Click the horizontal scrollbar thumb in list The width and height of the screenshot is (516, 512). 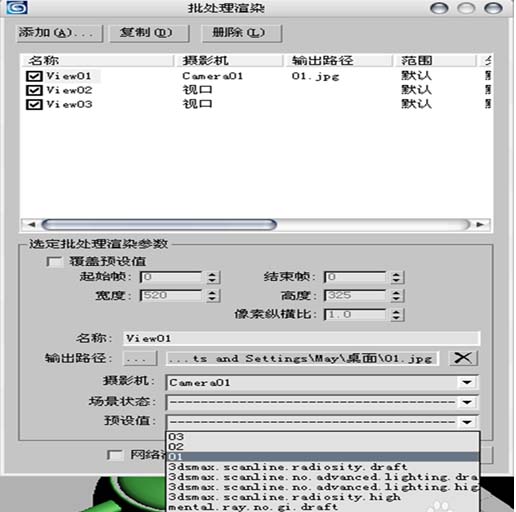click(159, 225)
